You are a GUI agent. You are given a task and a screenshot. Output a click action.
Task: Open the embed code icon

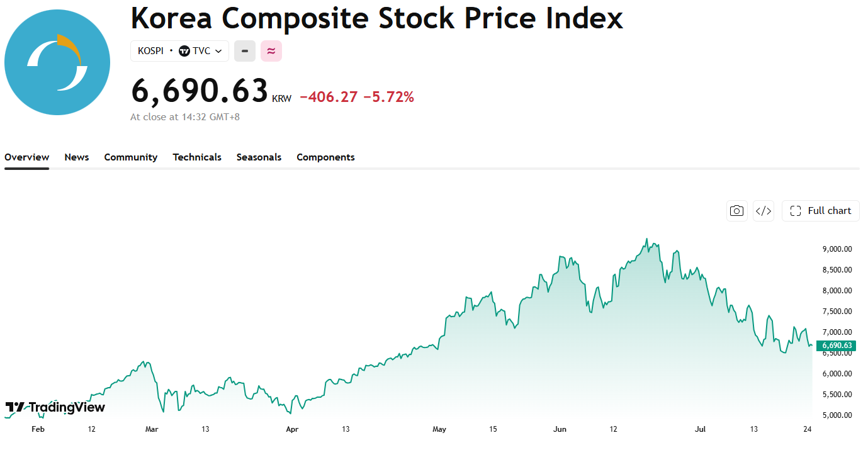coord(764,211)
